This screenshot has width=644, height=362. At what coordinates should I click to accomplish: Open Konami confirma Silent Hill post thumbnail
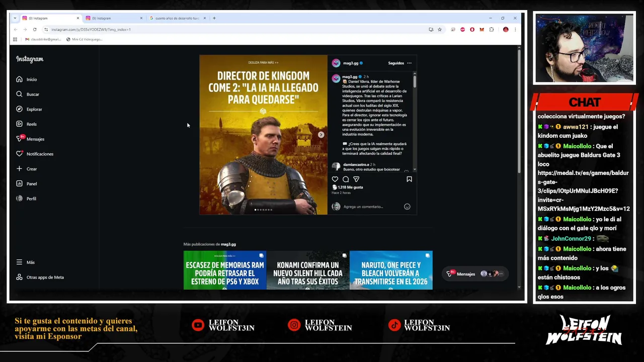tap(308, 270)
